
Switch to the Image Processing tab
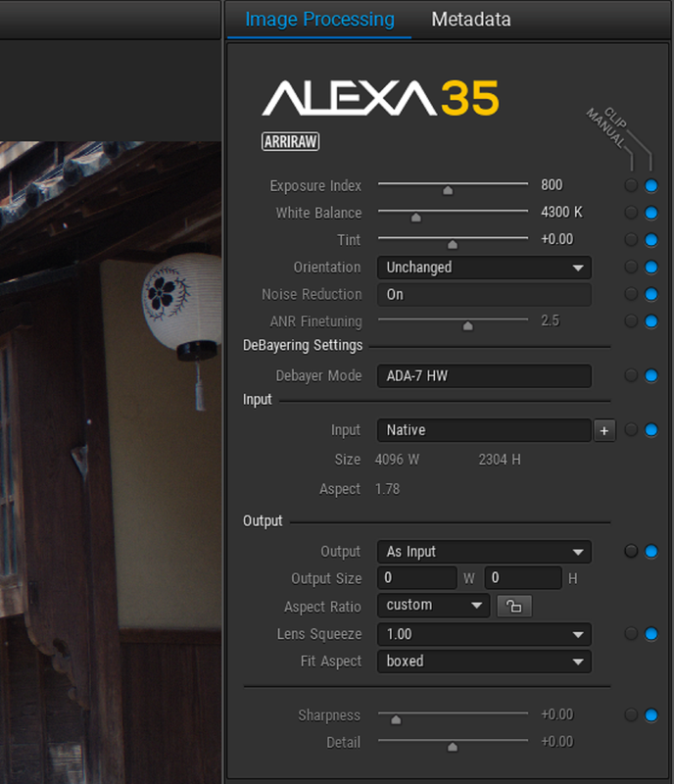click(319, 20)
